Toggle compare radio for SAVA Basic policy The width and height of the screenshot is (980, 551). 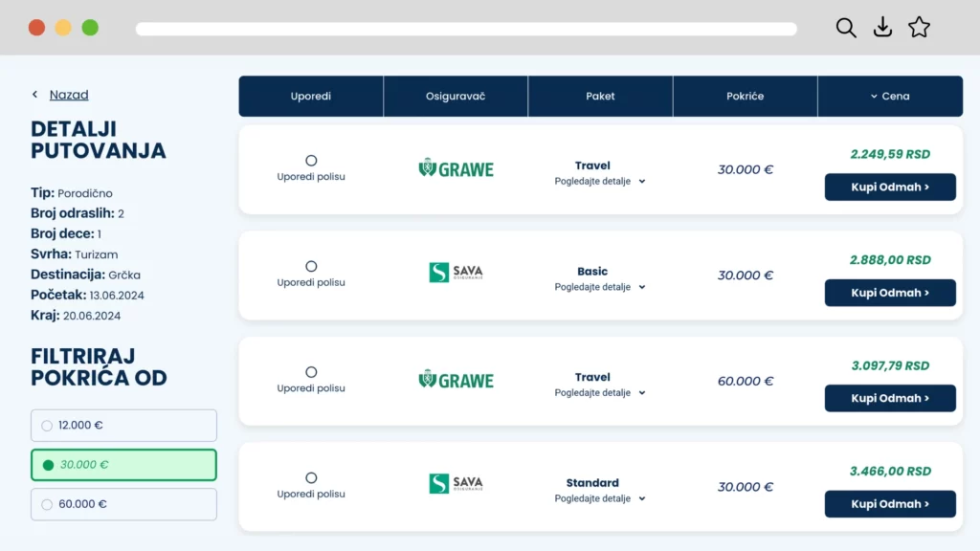click(x=311, y=266)
